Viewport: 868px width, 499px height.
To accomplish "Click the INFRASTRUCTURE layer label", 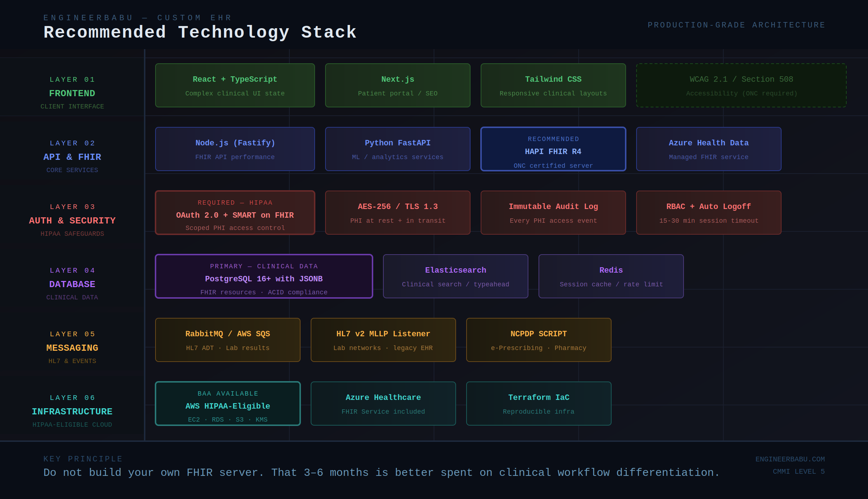I will [x=72, y=411].
